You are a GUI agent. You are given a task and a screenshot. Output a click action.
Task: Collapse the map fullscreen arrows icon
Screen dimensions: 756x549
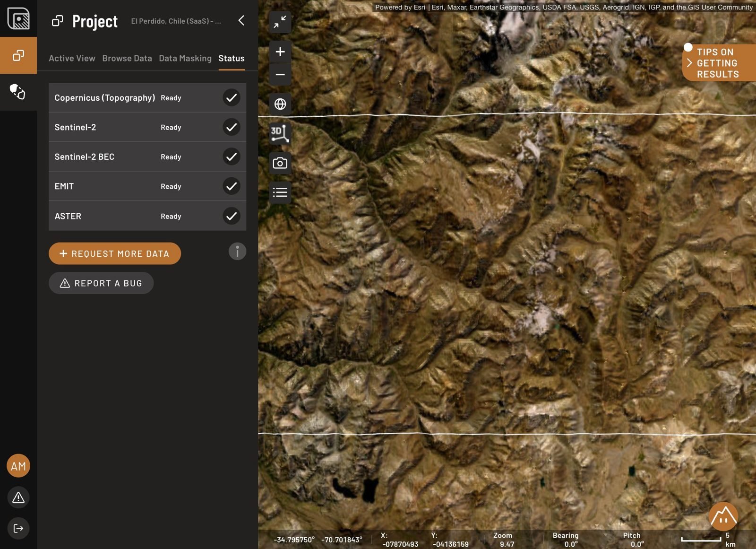pyautogui.click(x=280, y=22)
